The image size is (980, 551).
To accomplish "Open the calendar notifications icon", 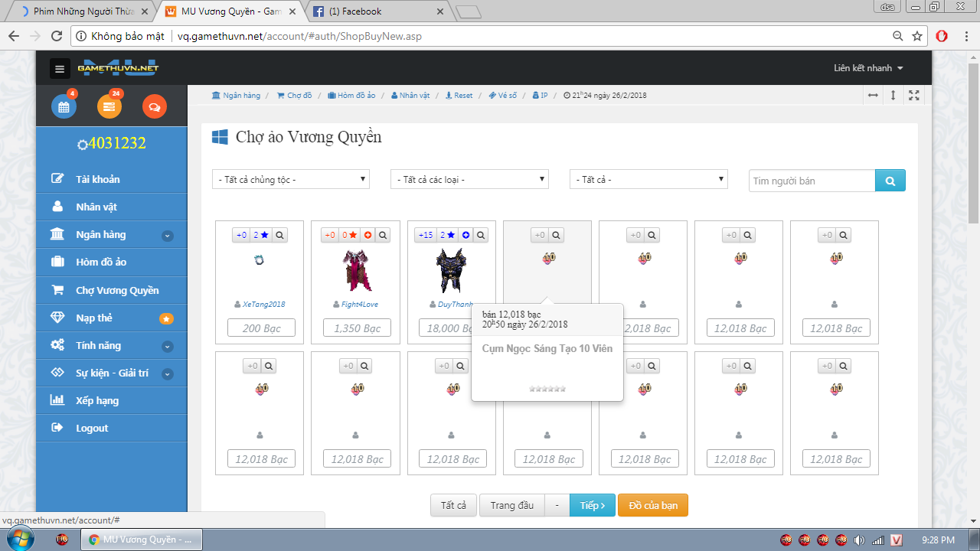I will point(64,106).
